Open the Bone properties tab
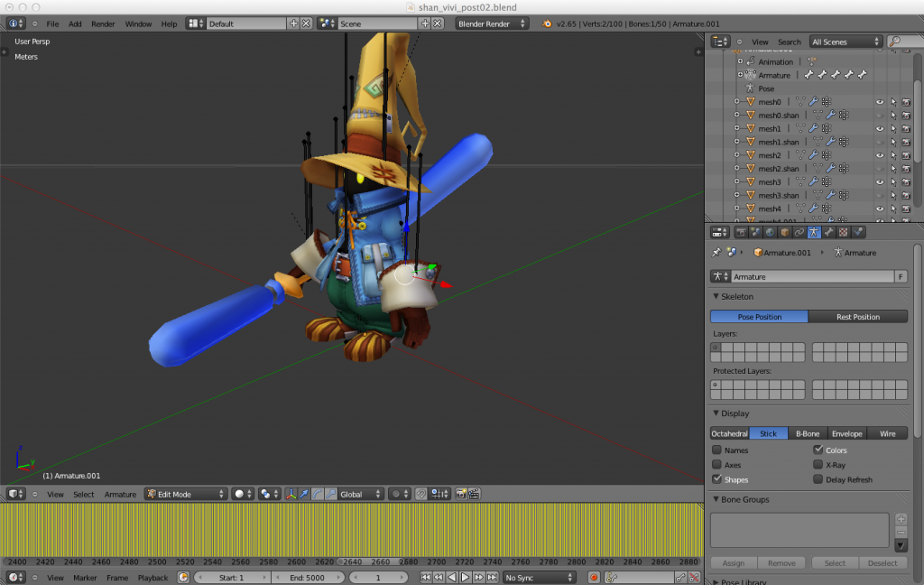924x585 pixels. [x=828, y=232]
